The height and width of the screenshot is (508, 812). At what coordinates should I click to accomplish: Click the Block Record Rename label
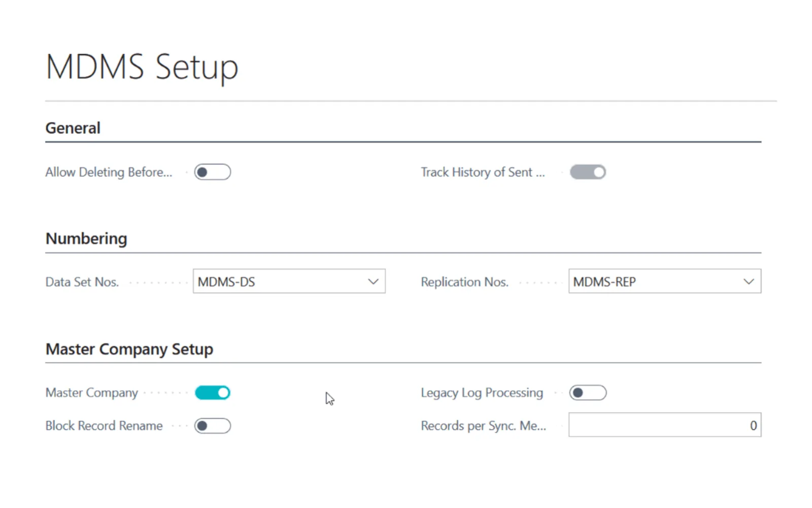click(x=104, y=426)
